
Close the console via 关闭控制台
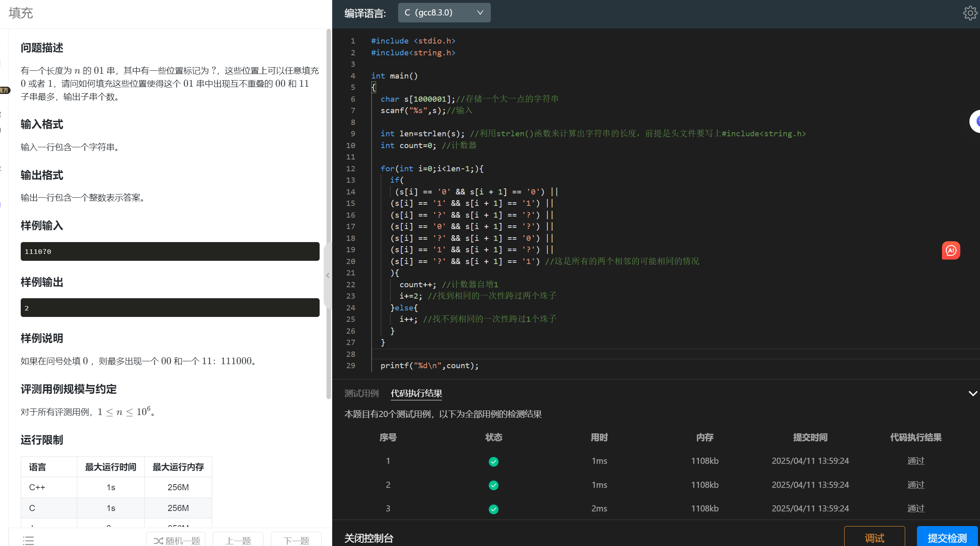coord(368,538)
